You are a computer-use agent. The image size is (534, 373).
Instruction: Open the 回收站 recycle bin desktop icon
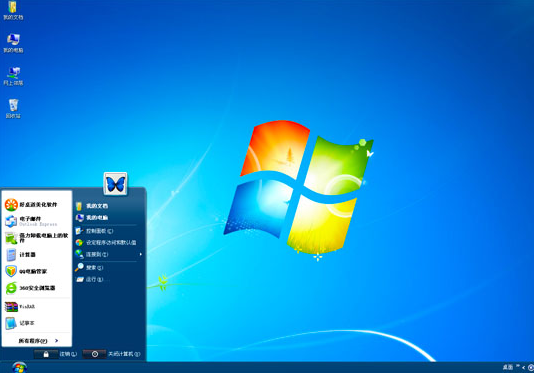tap(13, 109)
